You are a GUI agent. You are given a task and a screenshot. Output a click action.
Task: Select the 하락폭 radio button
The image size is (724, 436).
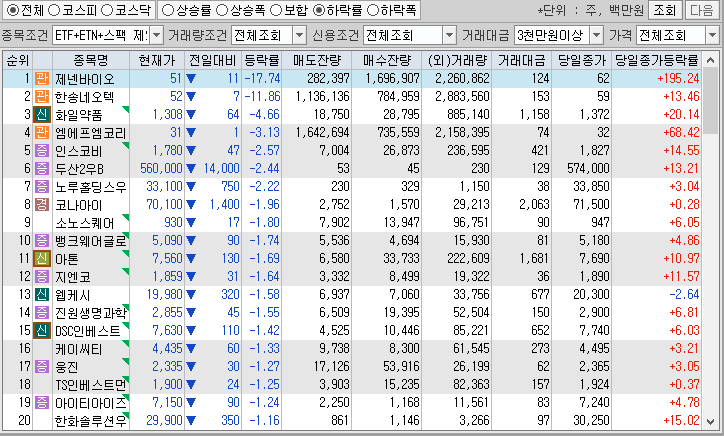(372, 10)
